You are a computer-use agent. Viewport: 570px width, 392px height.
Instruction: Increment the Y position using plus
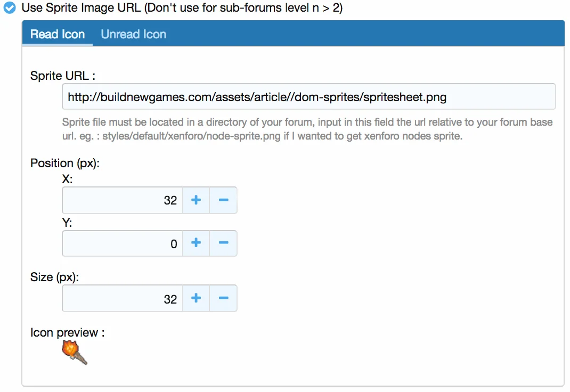coord(196,243)
